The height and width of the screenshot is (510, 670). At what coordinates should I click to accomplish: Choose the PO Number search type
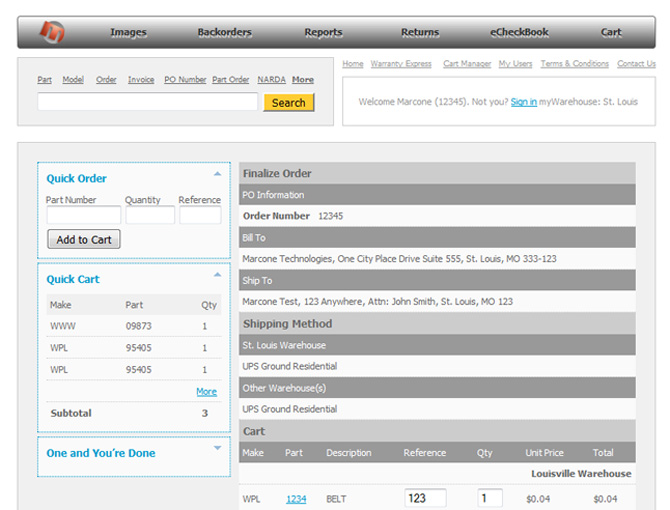185,80
